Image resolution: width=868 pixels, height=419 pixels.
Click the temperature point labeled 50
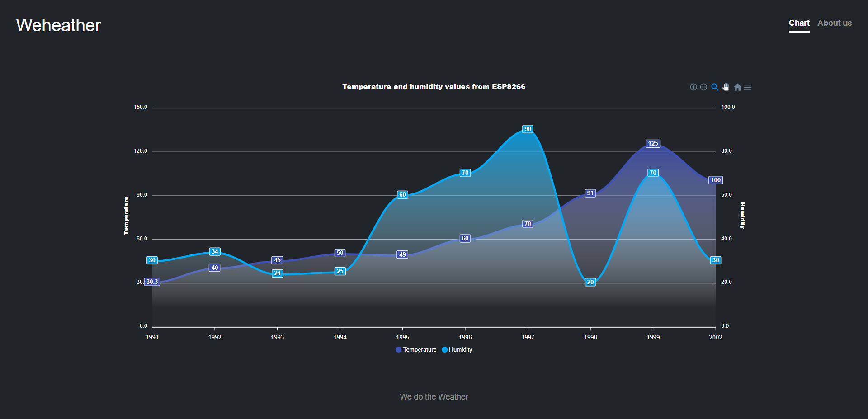[x=340, y=253]
